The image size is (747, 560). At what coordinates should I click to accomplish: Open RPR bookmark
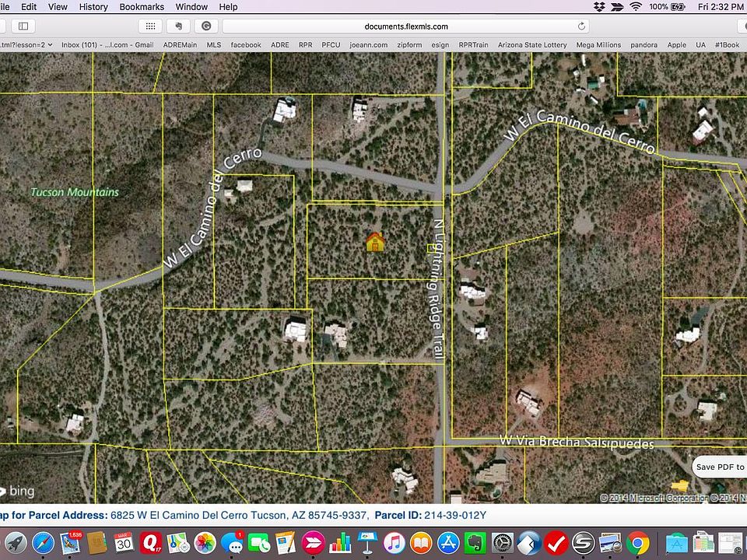(x=305, y=45)
